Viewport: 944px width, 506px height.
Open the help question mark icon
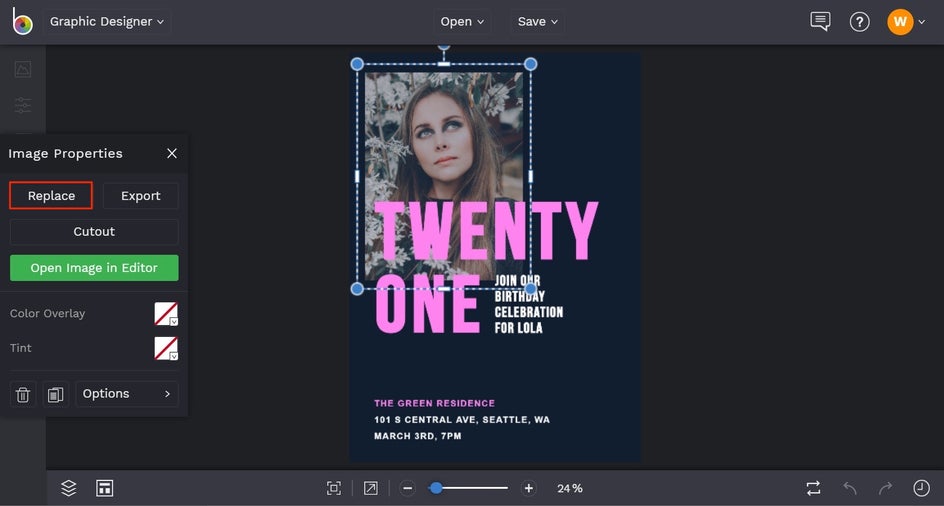pyautogui.click(x=859, y=22)
